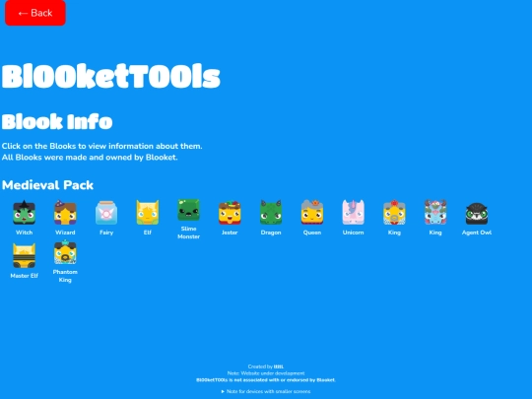
Task: Click the 'Note: Website under development' text
Action: click(x=266, y=373)
